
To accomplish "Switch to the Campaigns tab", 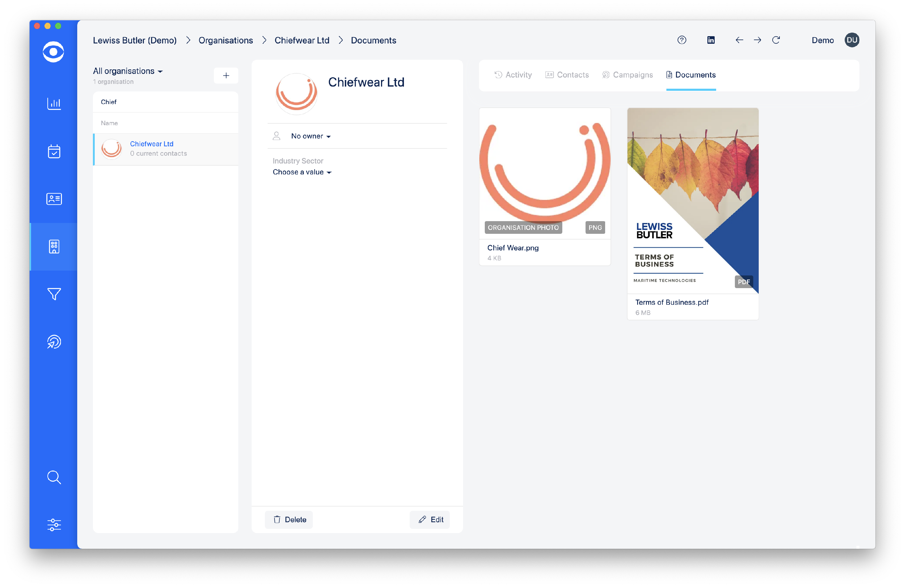I will pos(627,75).
